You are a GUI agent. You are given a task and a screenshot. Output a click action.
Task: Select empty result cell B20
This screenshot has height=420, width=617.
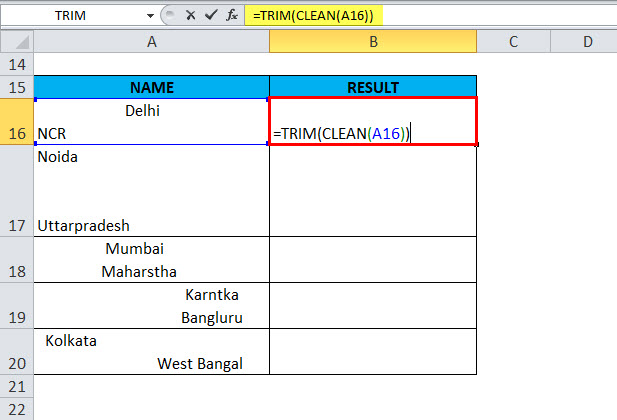tap(373, 352)
